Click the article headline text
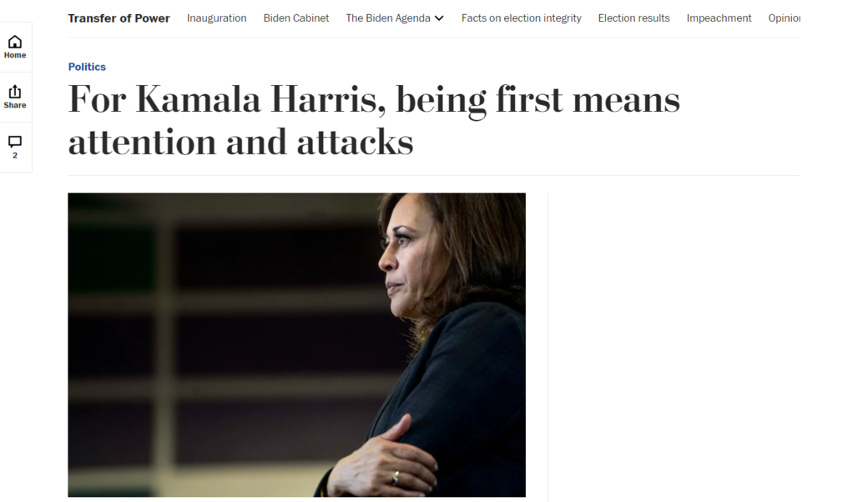This screenshot has width=868, height=502. [374, 120]
